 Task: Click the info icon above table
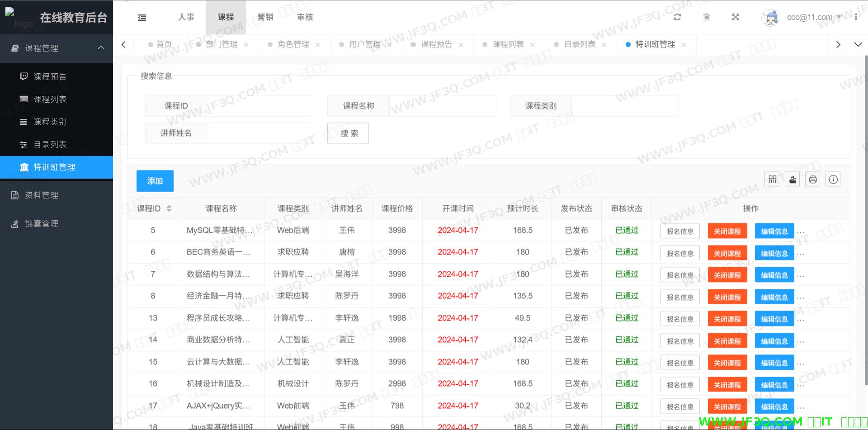pos(833,180)
